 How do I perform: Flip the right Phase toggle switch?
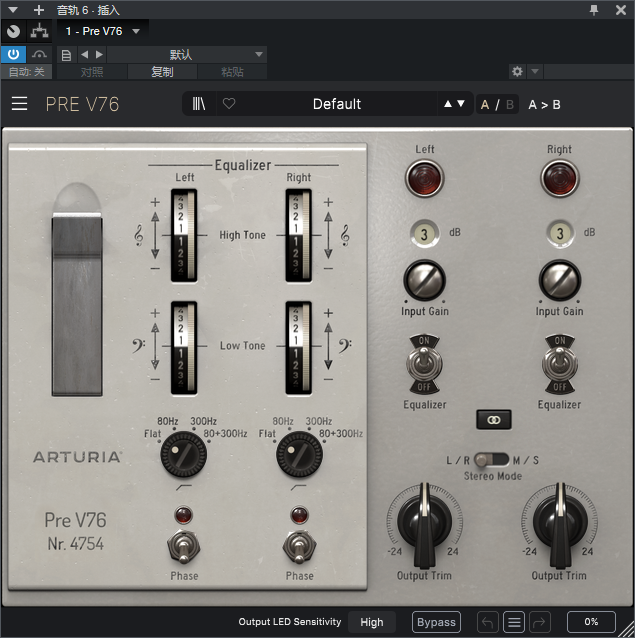pyautogui.click(x=299, y=547)
